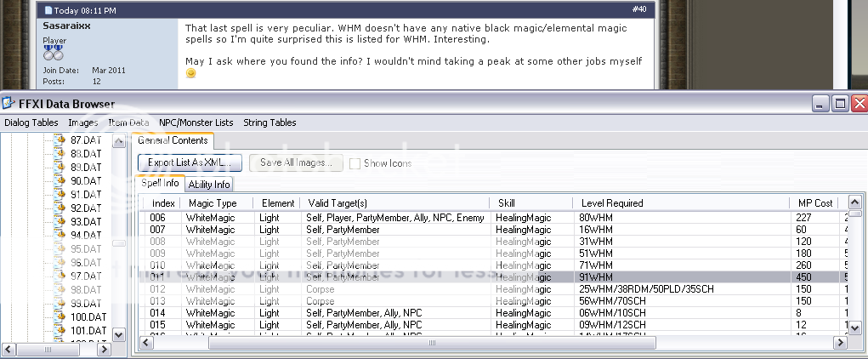868x359 pixels.
Task: Click spell table horizontal scrollbar right arrow
Action: [x=839, y=344]
